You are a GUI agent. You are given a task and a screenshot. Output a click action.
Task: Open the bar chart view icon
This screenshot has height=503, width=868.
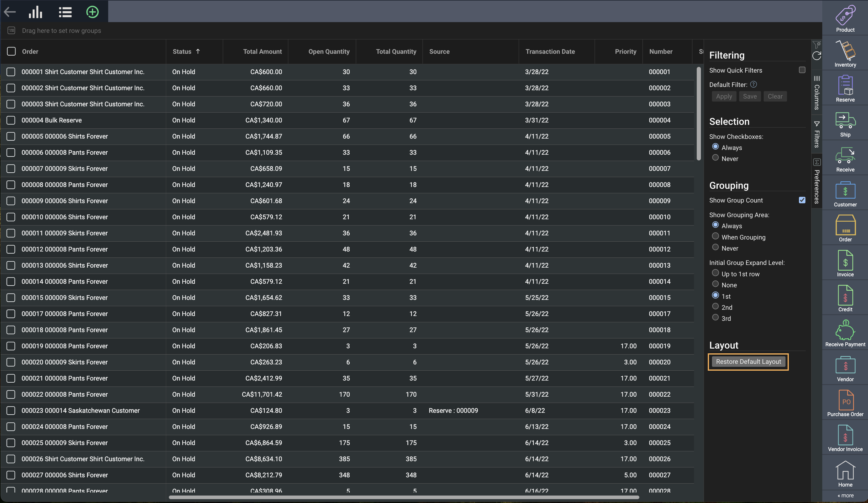click(x=36, y=12)
